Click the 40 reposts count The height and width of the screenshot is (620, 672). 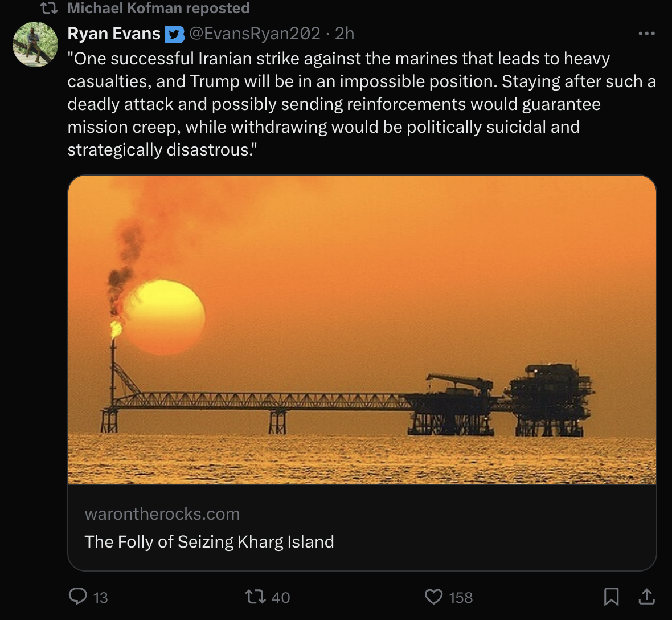[x=280, y=597]
